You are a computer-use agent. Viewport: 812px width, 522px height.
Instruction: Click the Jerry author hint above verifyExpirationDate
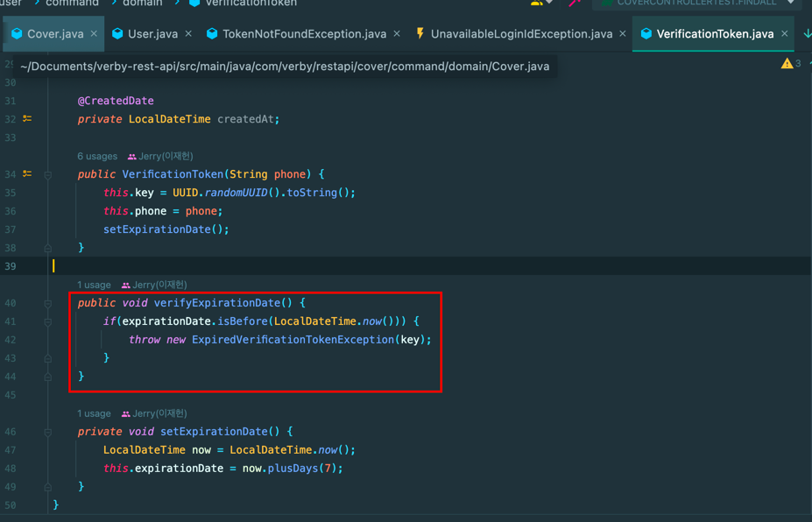pos(154,285)
